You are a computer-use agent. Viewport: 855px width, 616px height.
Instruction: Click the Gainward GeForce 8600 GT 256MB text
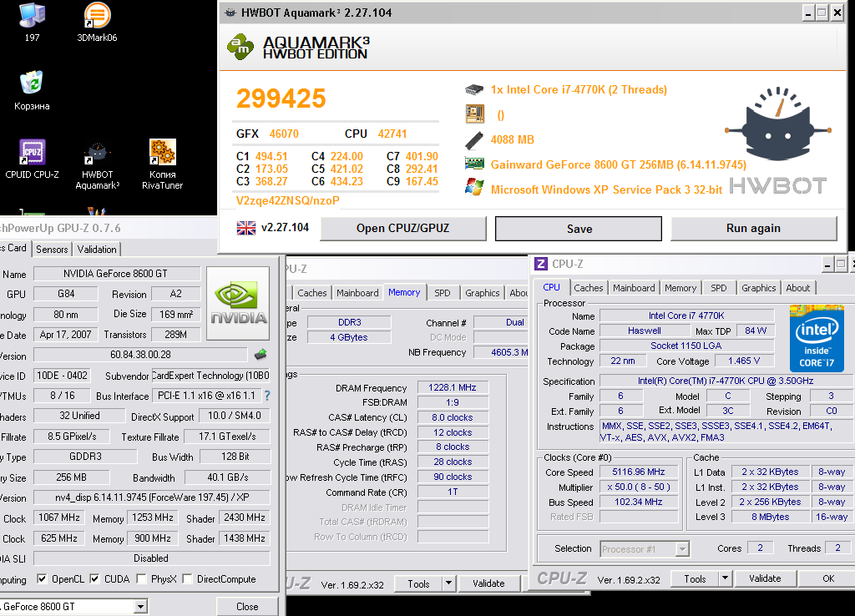click(x=619, y=164)
